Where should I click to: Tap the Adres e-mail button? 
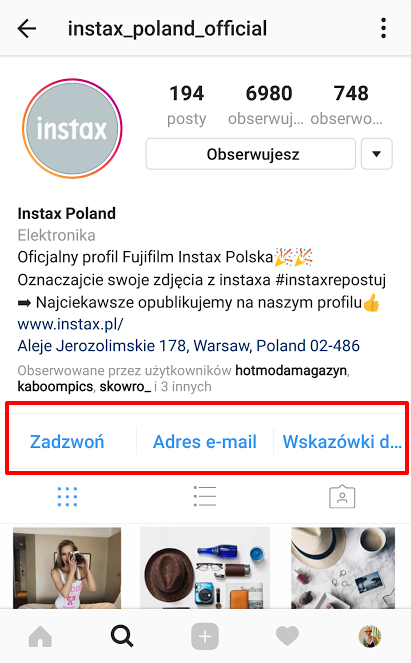tap(205, 442)
